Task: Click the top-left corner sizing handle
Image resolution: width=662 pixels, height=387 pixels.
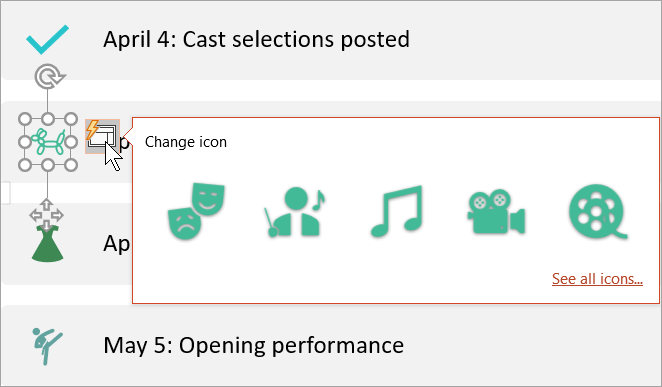Action: [25, 119]
